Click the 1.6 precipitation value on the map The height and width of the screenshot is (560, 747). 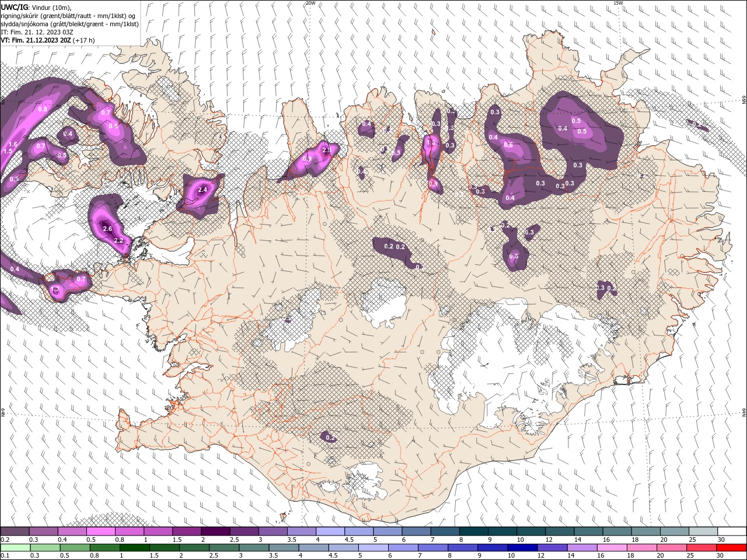13,144
